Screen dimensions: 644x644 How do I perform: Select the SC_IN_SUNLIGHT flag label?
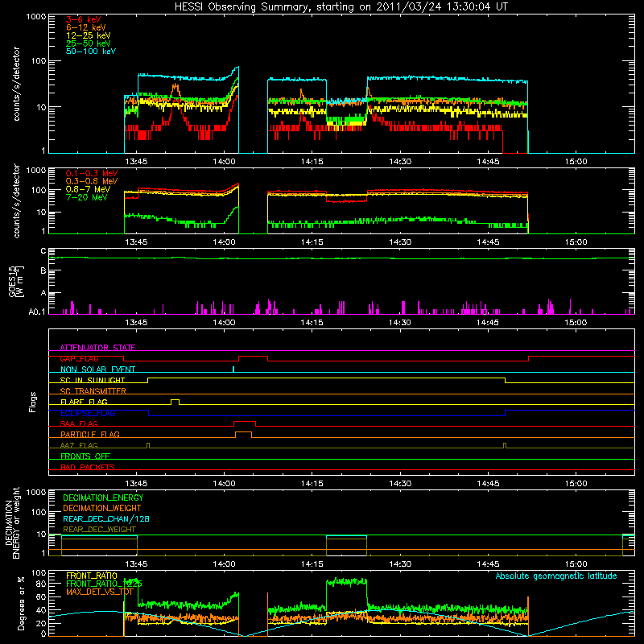pos(93,380)
